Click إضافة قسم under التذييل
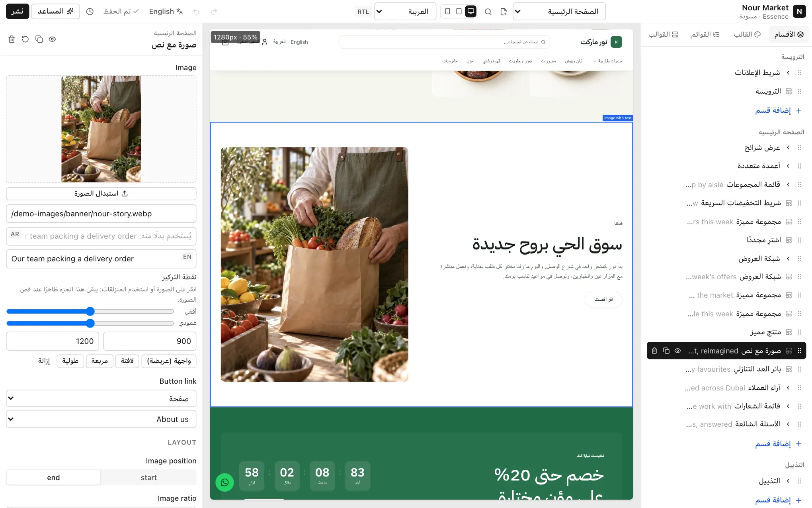Viewport: 812px width, 508px height. coord(778,500)
